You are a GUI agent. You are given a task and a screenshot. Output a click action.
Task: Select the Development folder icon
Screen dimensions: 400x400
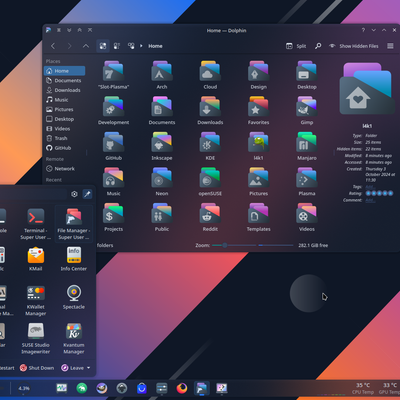113,106
